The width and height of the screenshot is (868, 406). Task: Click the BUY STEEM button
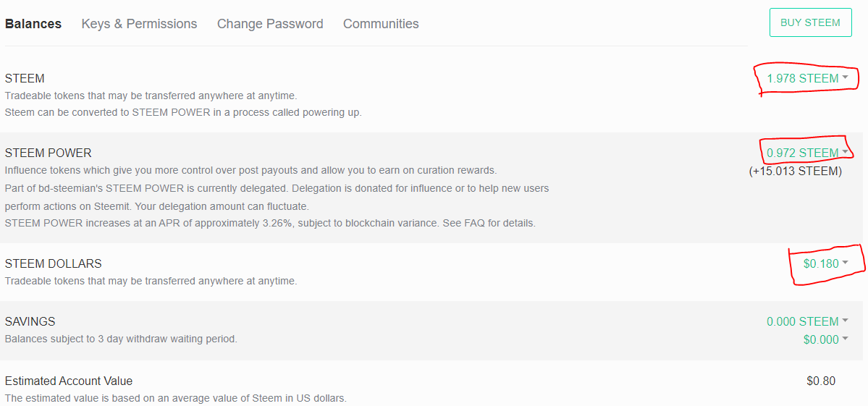[810, 22]
